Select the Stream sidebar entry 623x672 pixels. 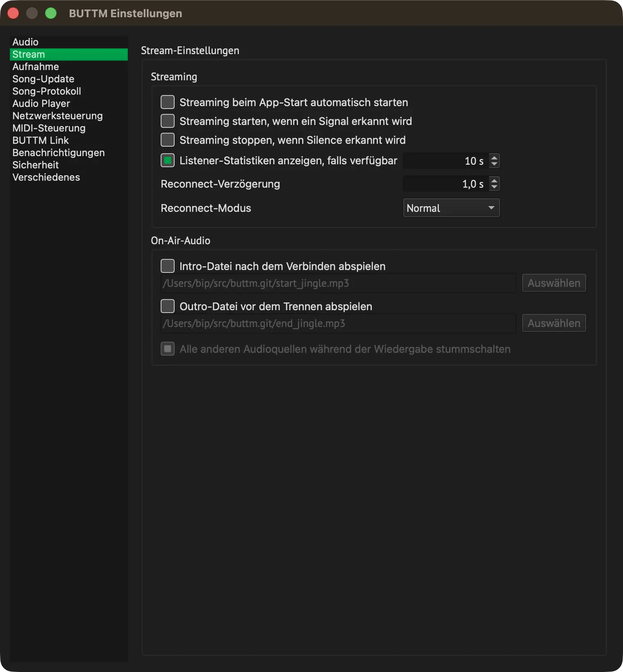(69, 54)
